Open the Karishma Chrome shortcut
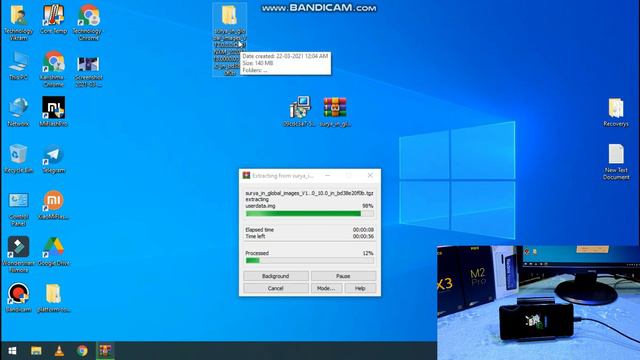 pyautogui.click(x=53, y=69)
